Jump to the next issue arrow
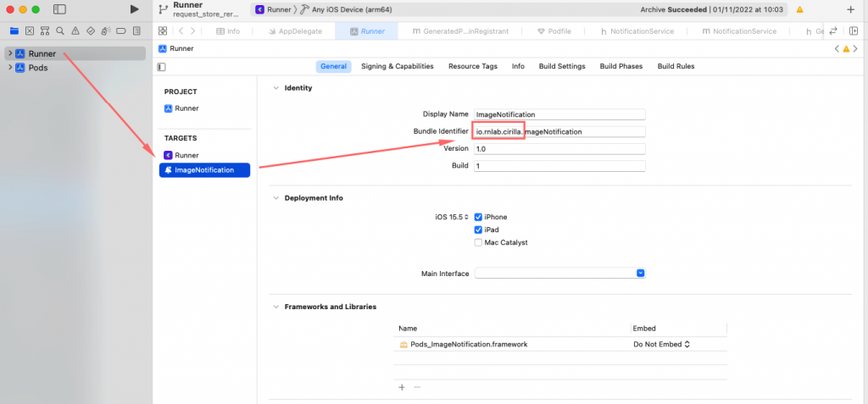 pos(856,49)
